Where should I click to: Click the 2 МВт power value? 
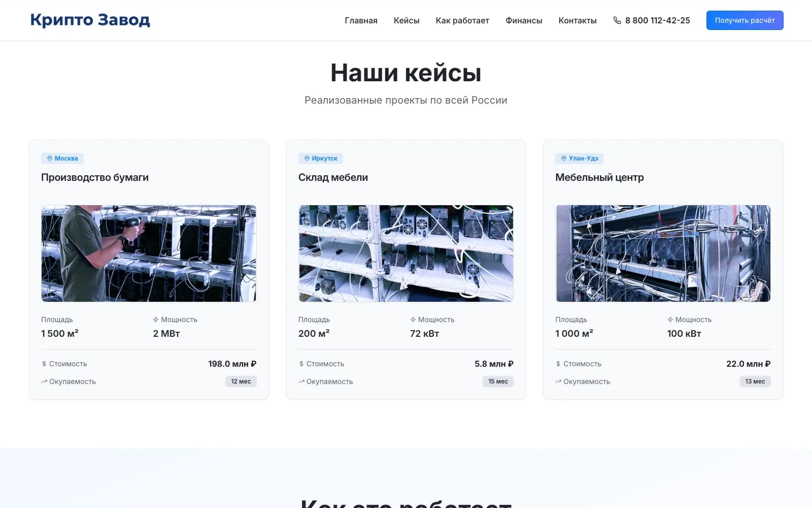tap(166, 334)
